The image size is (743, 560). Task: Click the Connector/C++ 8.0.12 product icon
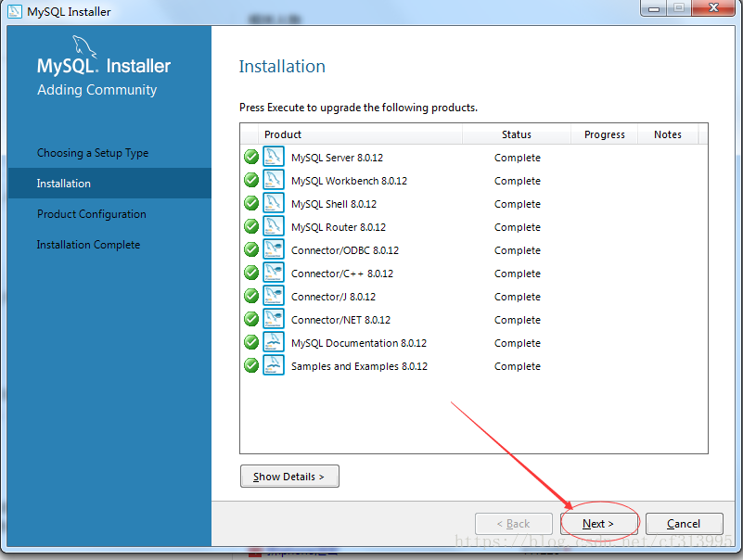tap(274, 273)
